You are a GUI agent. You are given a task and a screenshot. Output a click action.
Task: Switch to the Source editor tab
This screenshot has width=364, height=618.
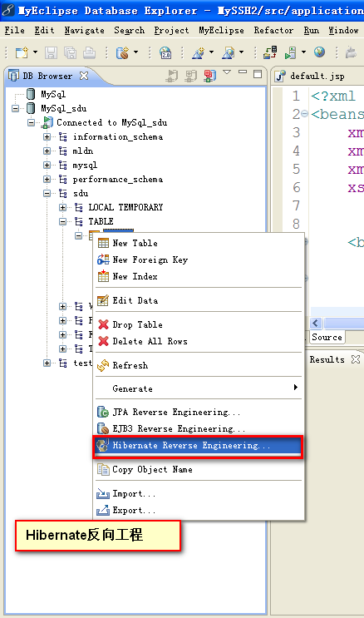tap(327, 338)
